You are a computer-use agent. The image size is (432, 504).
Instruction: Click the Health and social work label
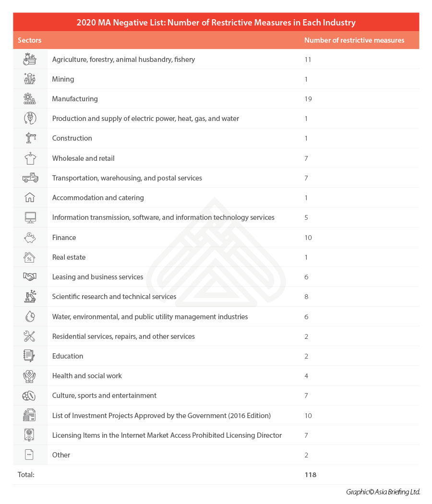pos(87,376)
